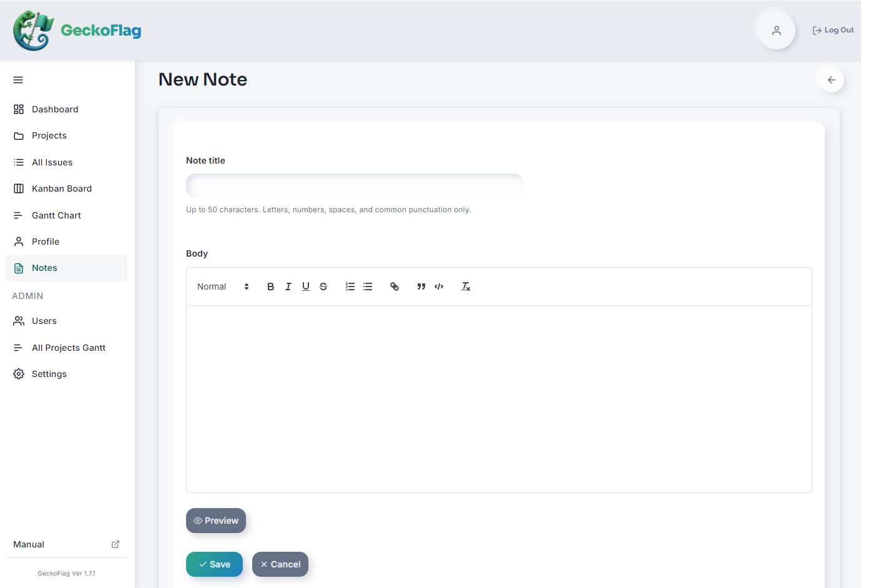
Task: Click the GeckoFlag logo
Action: coord(77,31)
